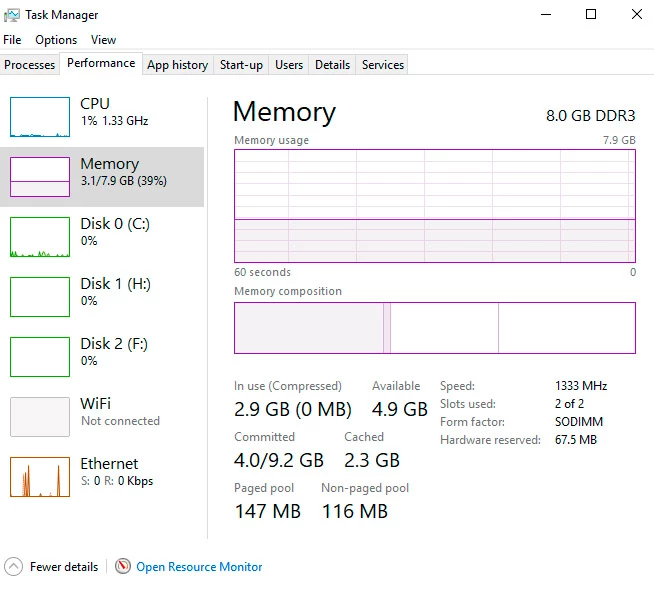Show Disk 2 (F:) graph icon
The width and height of the screenshot is (654, 591).
tap(40, 357)
